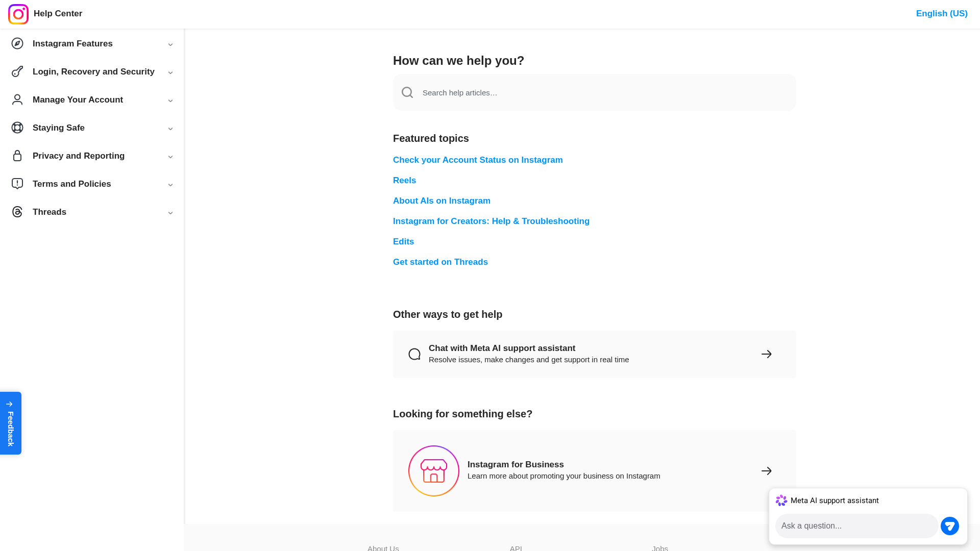Open the Reels featured topic

click(x=404, y=181)
